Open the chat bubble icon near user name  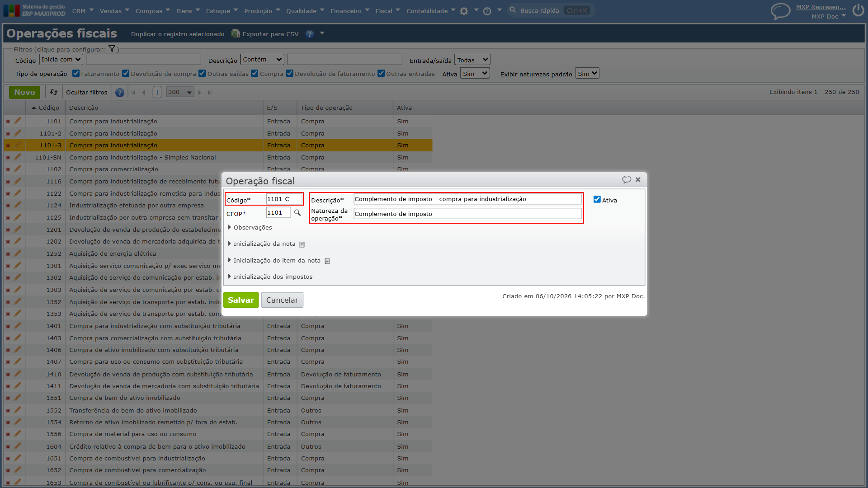tap(780, 11)
